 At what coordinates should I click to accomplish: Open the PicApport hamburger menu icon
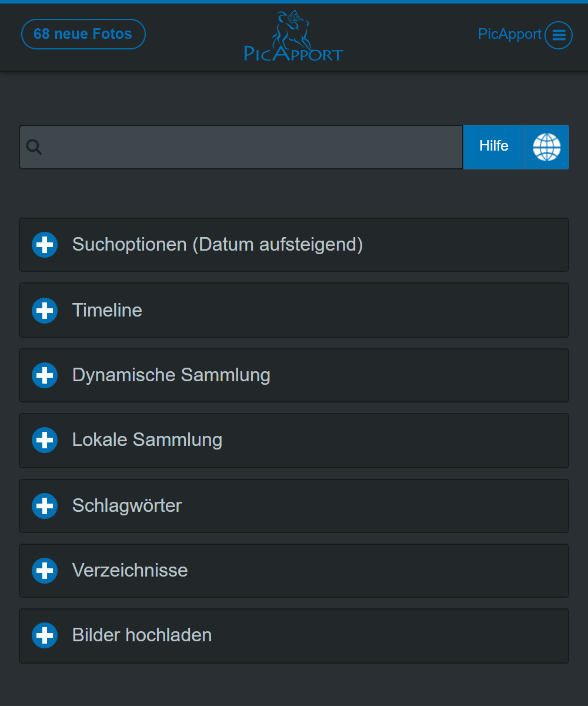[x=558, y=35]
